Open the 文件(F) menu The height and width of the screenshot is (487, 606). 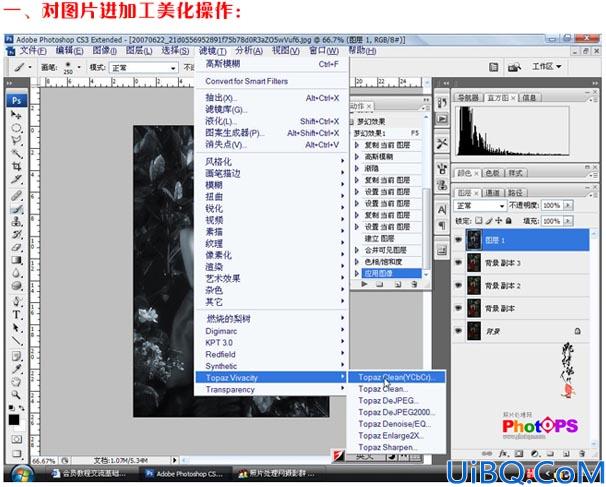click(x=33, y=51)
